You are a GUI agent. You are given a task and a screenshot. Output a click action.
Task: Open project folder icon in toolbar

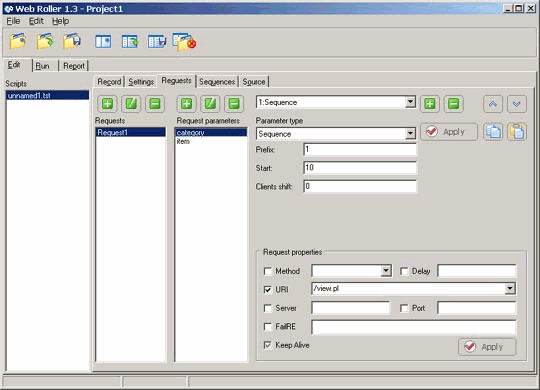point(18,42)
